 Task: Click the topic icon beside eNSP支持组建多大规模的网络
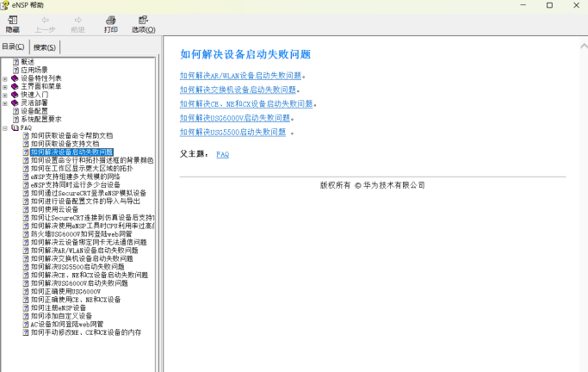26,177
